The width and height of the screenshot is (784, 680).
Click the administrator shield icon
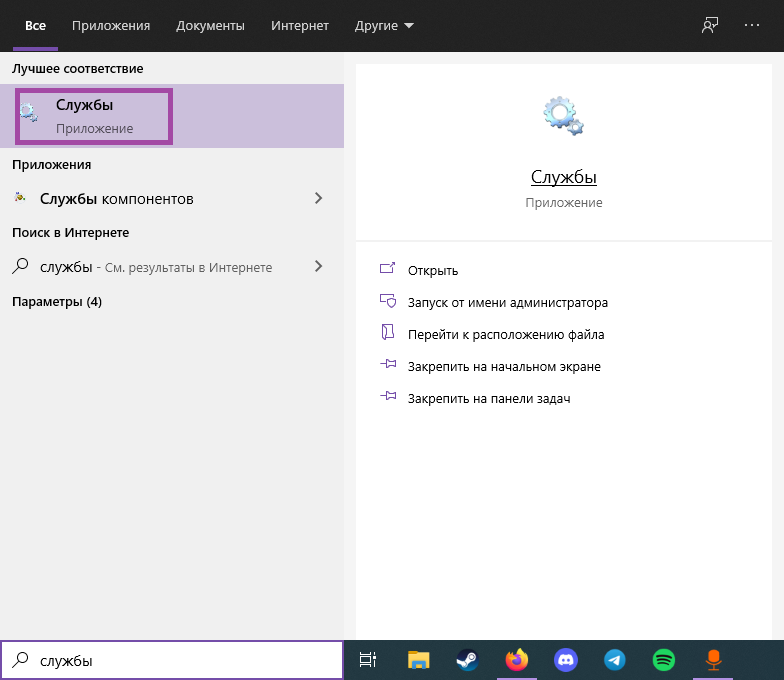[x=388, y=300]
